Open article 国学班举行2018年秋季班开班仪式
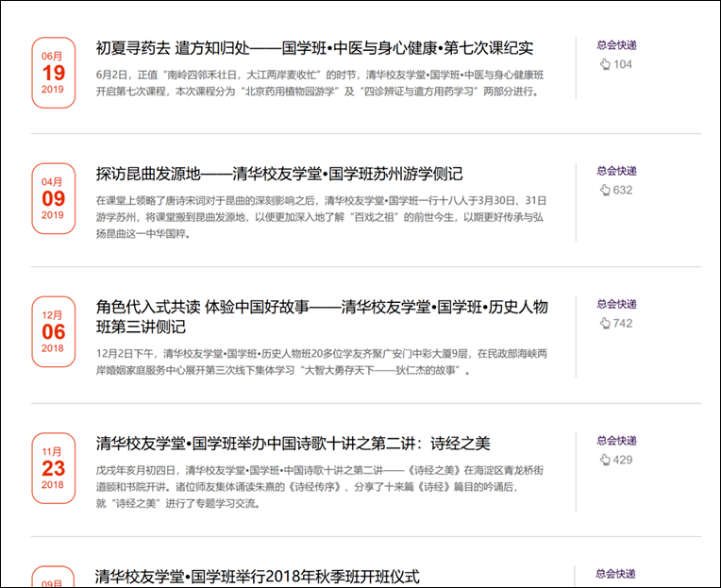 pos(258,577)
